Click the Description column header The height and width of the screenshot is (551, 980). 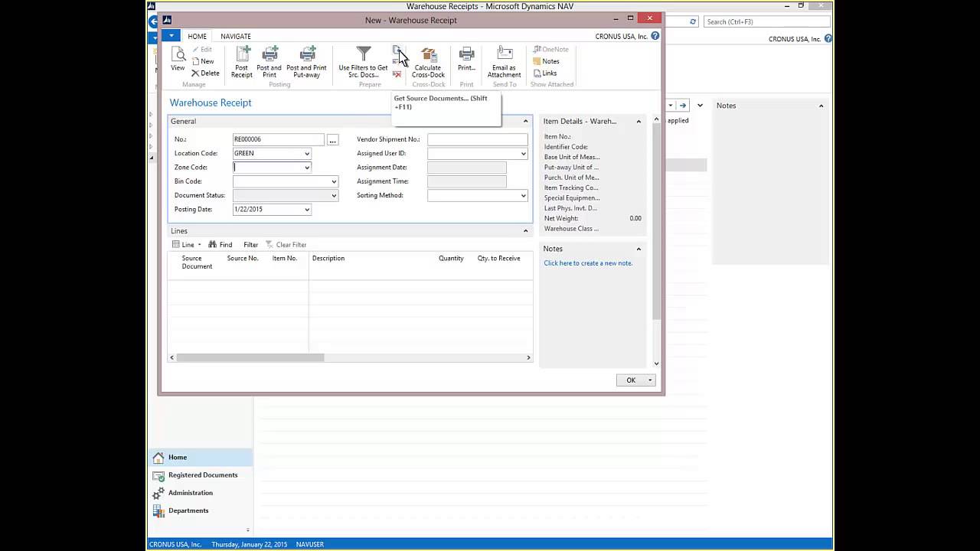pyautogui.click(x=328, y=259)
